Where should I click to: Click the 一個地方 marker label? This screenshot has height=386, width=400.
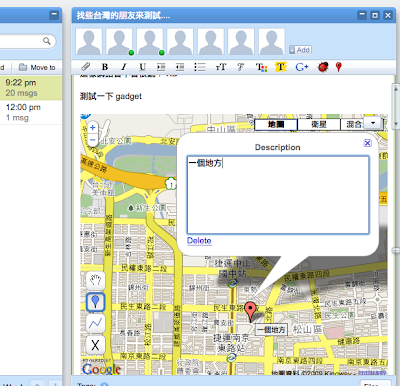click(x=271, y=330)
